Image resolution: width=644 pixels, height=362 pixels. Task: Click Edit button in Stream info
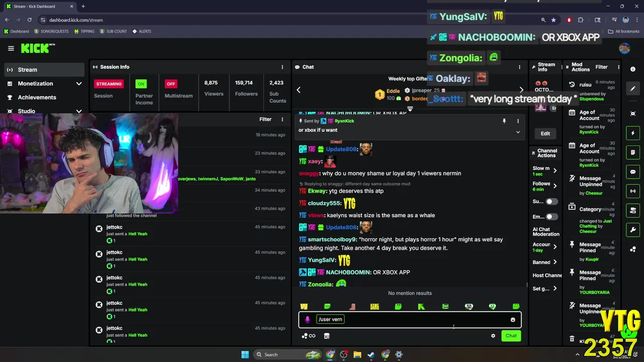click(x=545, y=134)
